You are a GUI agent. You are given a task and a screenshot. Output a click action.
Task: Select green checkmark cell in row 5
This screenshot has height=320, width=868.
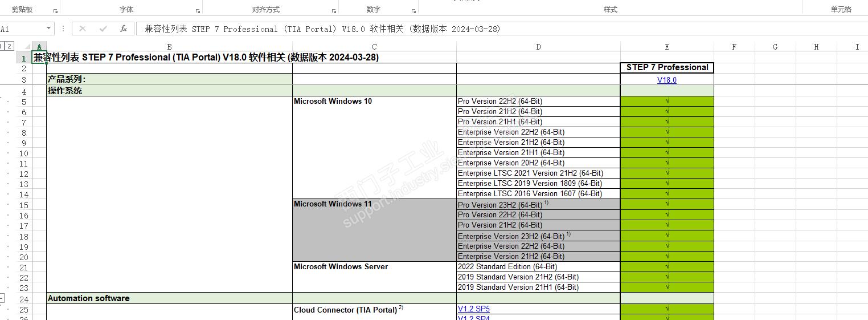click(x=667, y=102)
